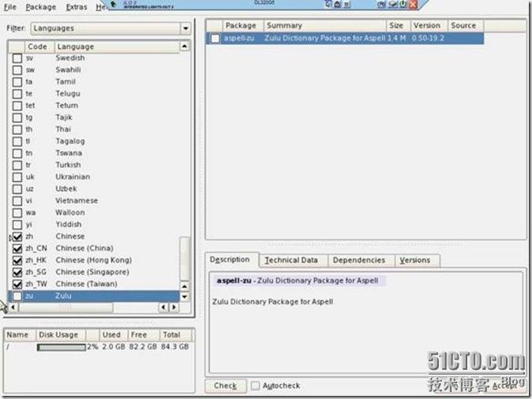This screenshot has width=532, height=399.
Task: Open the Extras menu
Action: click(77, 7)
